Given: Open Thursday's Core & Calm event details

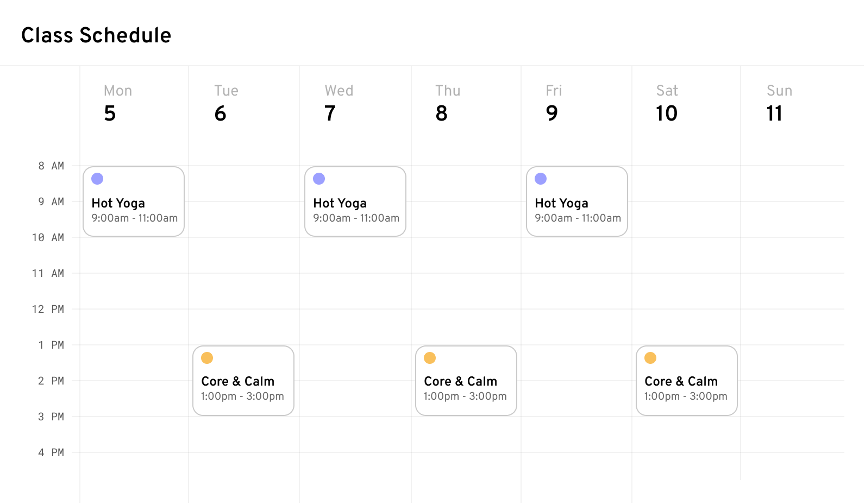Looking at the screenshot, I should pyautogui.click(x=466, y=380).
